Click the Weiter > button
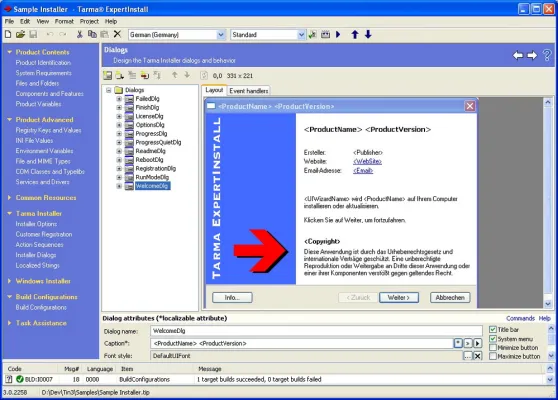 coord(399,298)
